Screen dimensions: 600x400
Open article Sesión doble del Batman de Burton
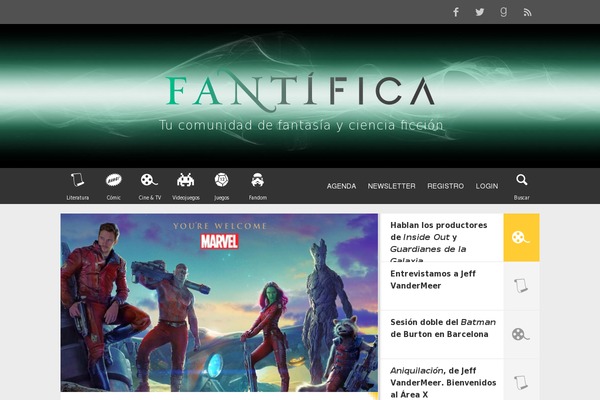tap(443, 328)
